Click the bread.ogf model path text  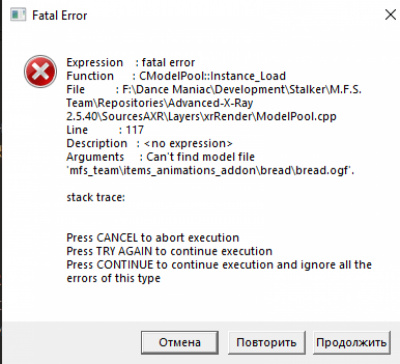point(210,170)
